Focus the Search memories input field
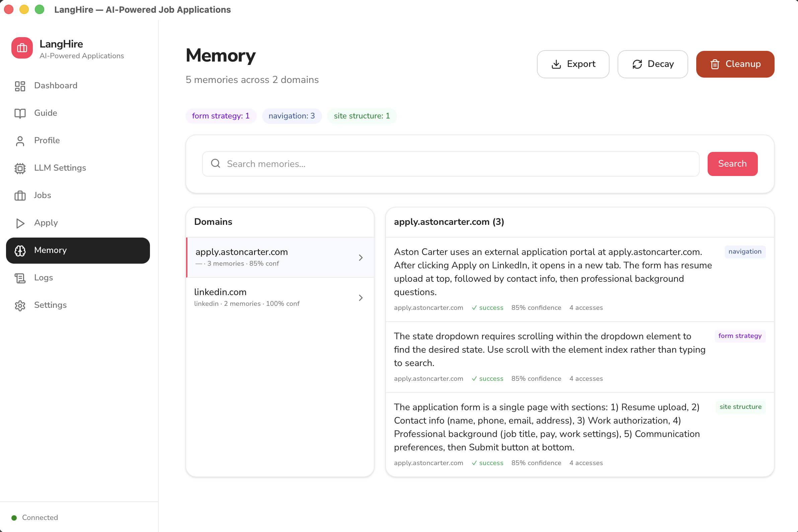Image resolution: width=798 pixels, height=532 pixels. (x=451, y=164)
